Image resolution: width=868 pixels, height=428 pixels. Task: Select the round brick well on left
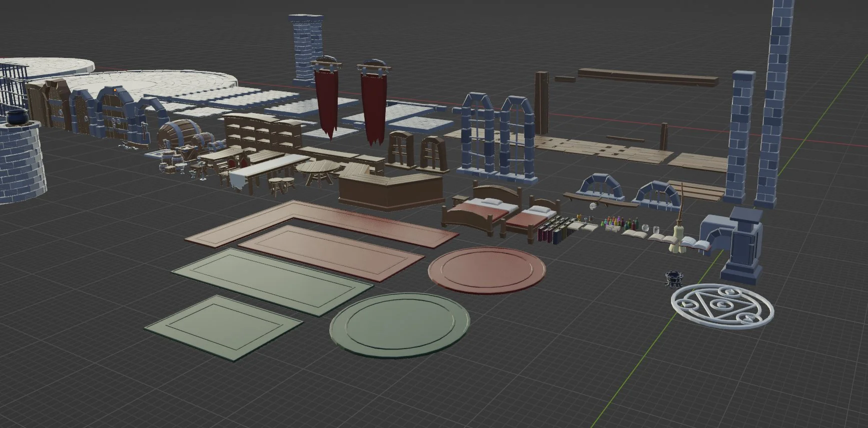tap(21, 161)
